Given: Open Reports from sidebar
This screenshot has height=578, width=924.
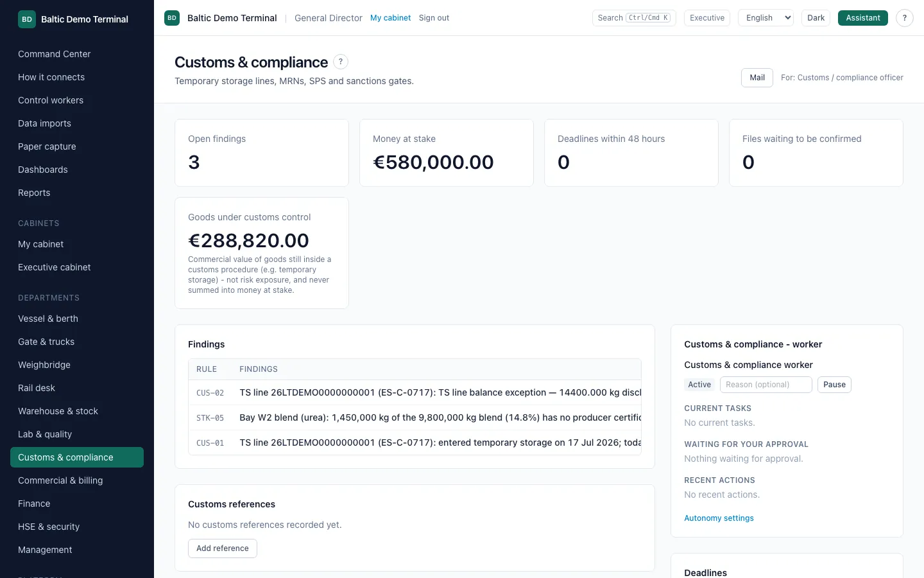Looking at the screenshot, I should click(77, 193).
